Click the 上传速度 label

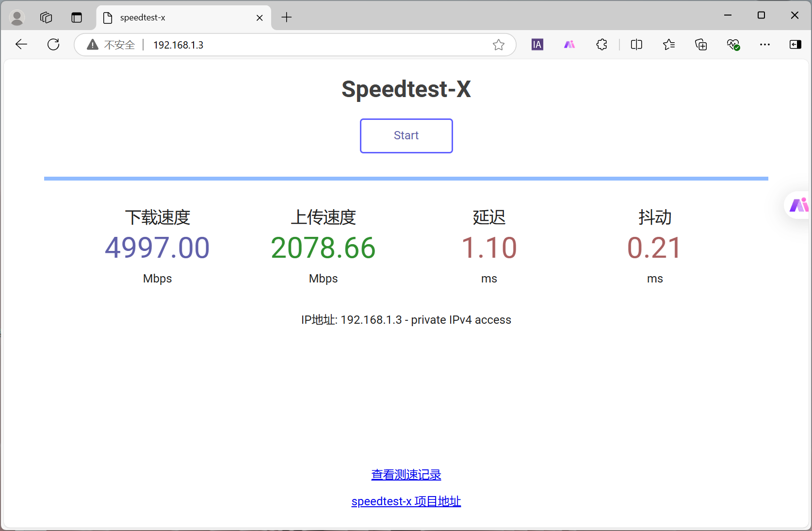tap(323, 217)
